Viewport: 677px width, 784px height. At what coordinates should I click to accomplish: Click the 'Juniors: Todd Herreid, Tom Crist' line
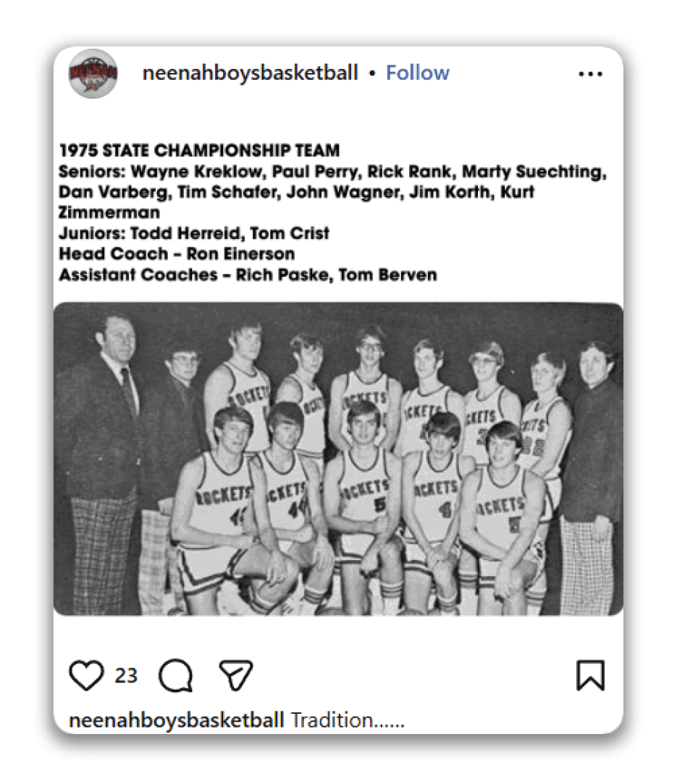(x=194, y=233)
